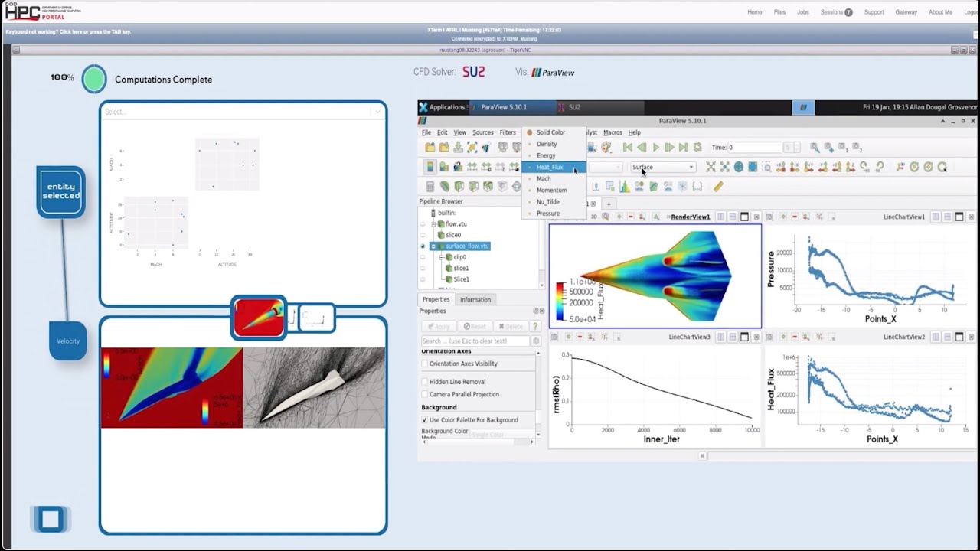Open the Surface representation dropdown
The image size is (980, 551).
(663, 167)
